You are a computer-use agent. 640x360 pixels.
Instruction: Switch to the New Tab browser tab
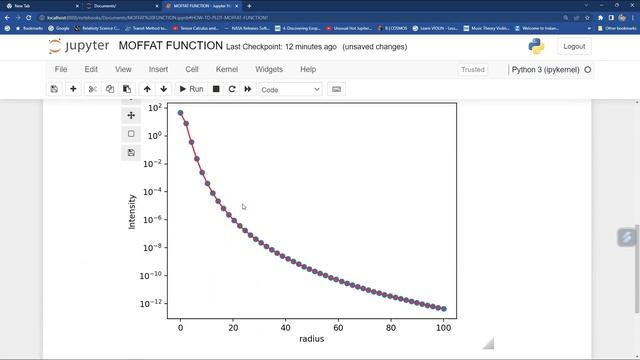pyautogui.click(x=41, y=6)
